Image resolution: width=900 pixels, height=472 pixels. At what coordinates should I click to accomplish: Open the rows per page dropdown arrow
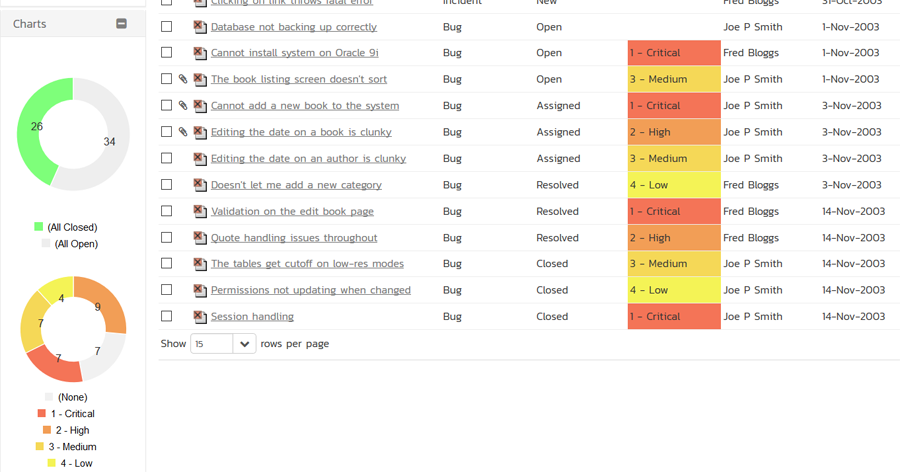point(244,344)
